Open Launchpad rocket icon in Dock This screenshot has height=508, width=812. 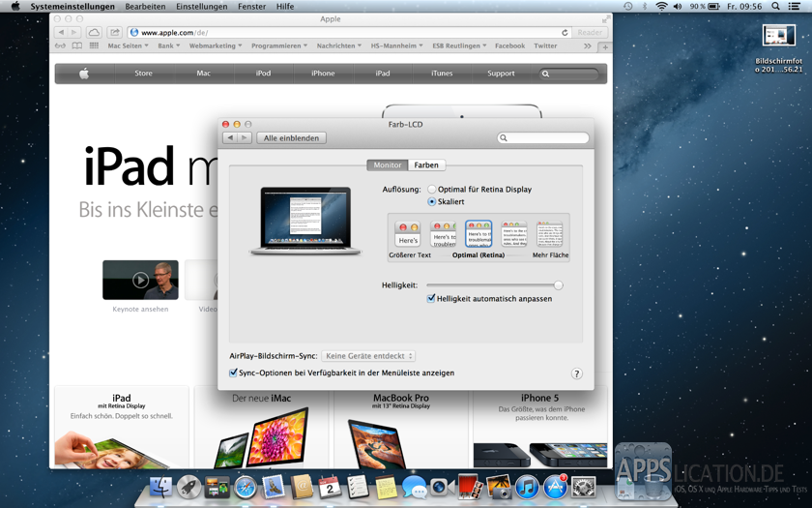coord(189,488)
